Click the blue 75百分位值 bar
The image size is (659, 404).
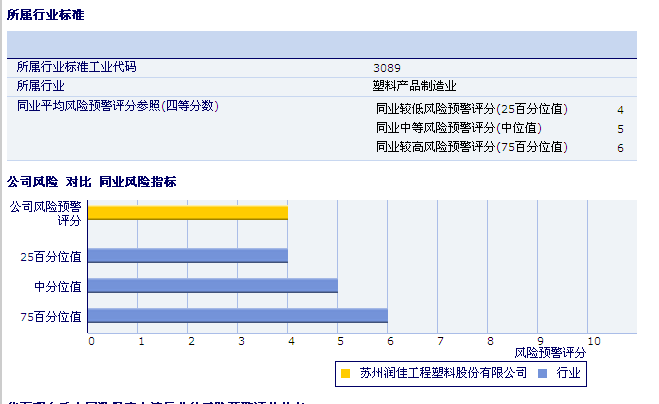coord(238,315)
